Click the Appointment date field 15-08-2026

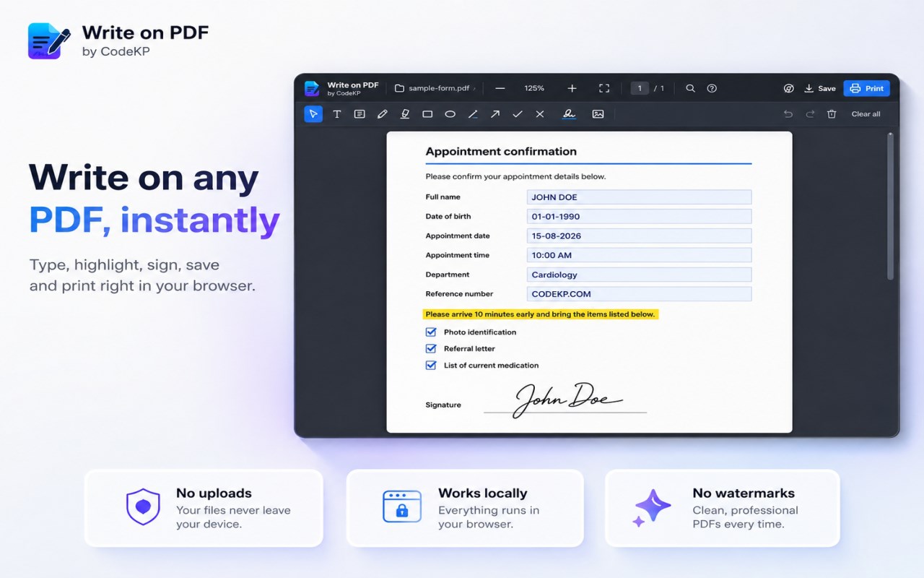(639, 236)
